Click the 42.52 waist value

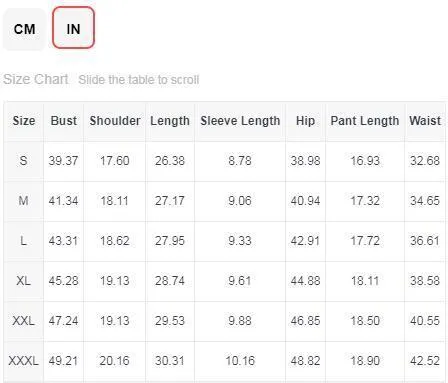point(425,361)
